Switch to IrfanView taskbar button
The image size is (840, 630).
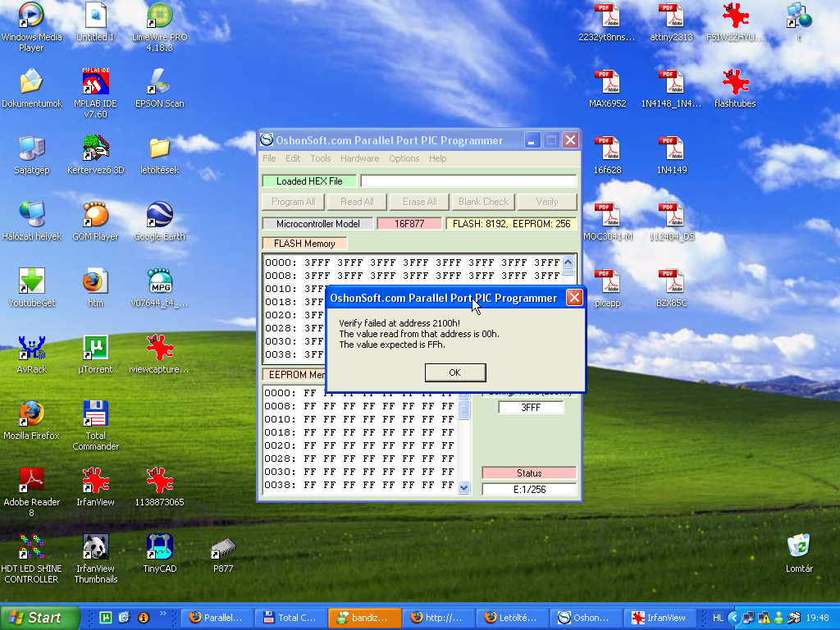tap(660, 618)
